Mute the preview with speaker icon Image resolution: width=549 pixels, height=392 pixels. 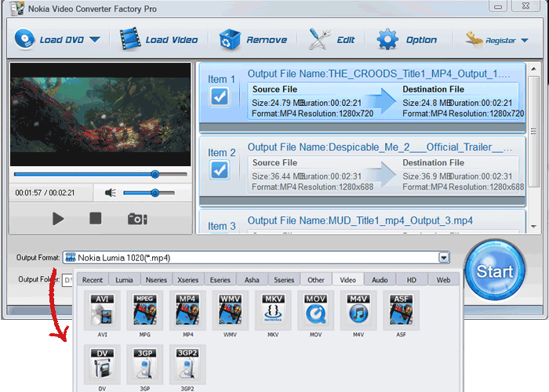pos(111,193)
